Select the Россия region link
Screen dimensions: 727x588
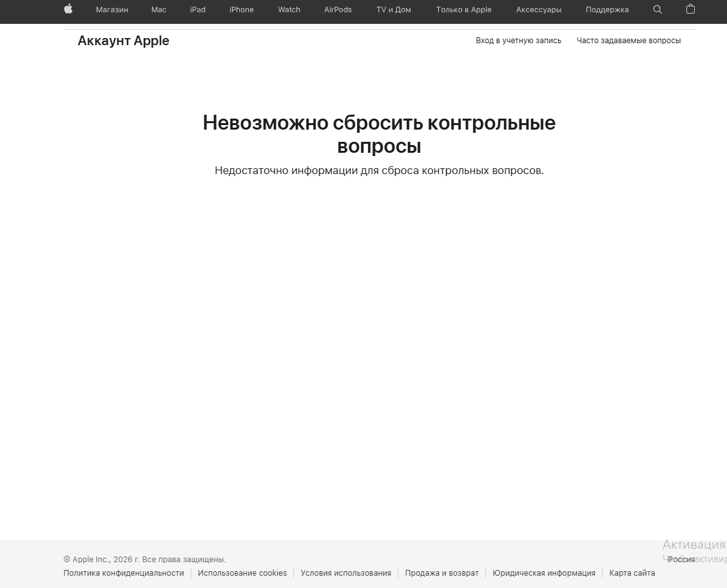click(x=681, y=560)
